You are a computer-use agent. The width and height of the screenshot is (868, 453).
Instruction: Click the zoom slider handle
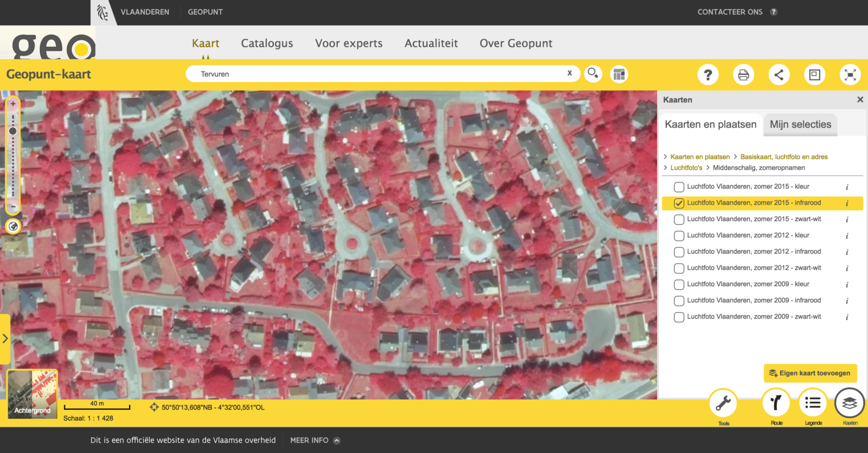[x=13, y=131]
